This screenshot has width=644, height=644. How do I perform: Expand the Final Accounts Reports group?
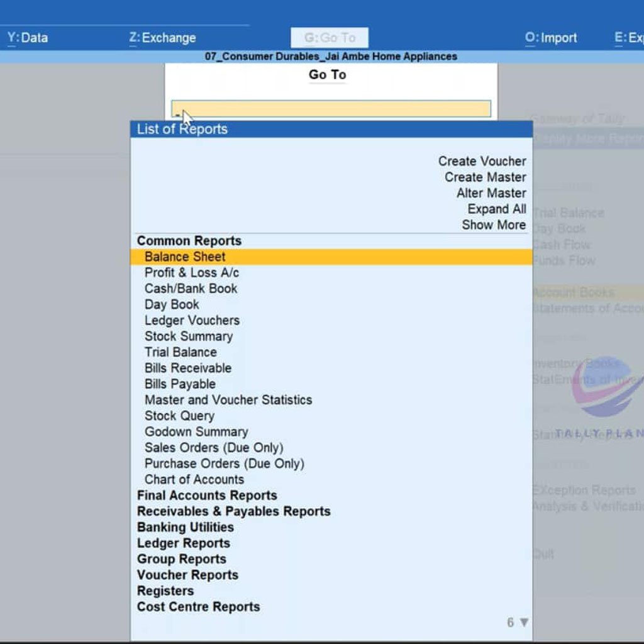(207, 496)
